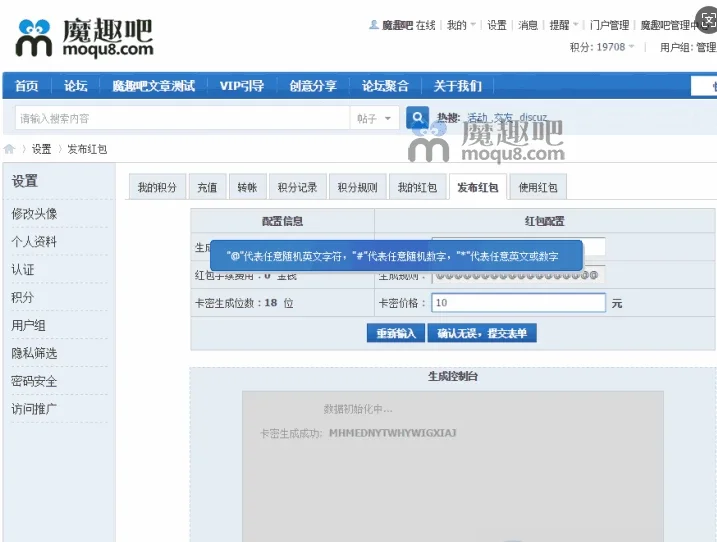Expand the 提醒 dropdown menu
The width and height of the screenshot is (717, 542).
(563, 25)
